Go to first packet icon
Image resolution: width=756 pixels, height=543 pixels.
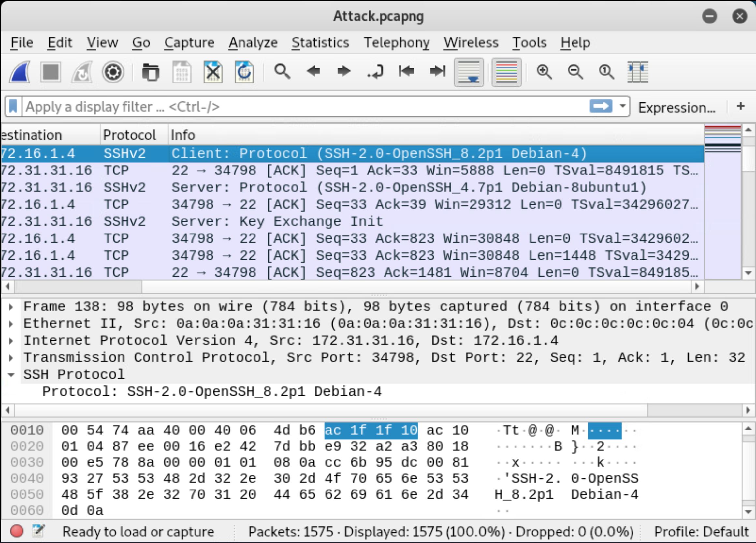click(406, 71)
